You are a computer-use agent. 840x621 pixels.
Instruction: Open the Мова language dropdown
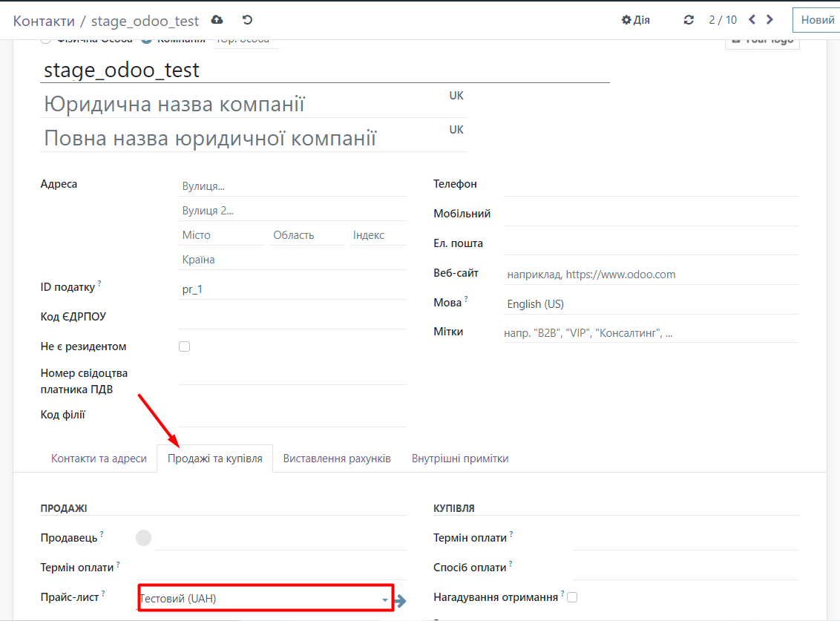coord(651,304)
